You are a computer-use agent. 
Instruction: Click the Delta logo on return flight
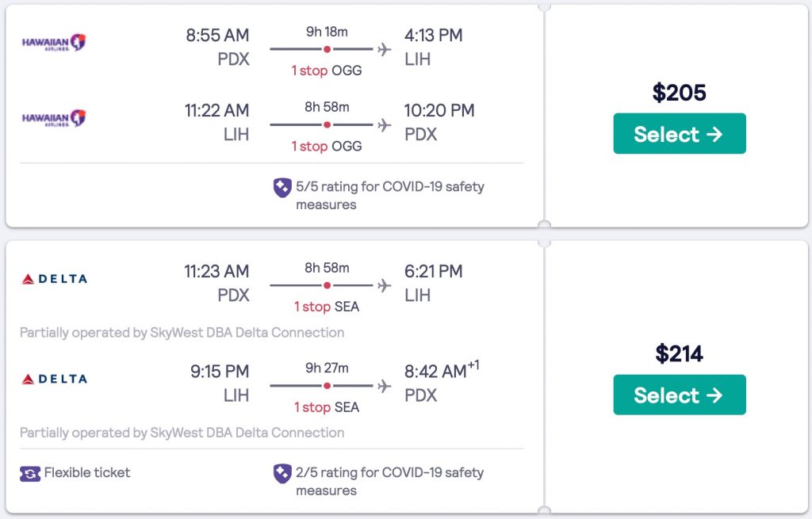[x=54, y=379]
